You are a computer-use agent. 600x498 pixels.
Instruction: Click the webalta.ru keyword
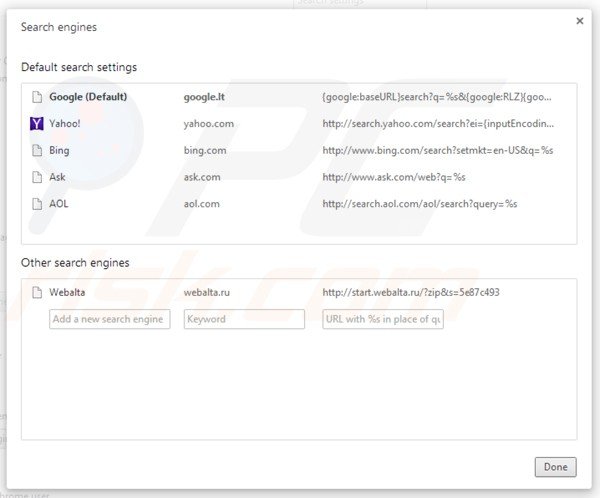click(x=207, y=292)
